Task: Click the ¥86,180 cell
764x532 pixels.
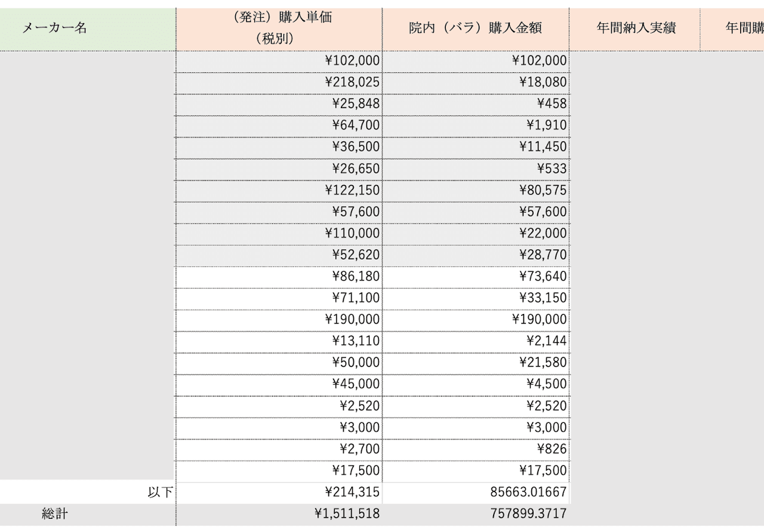Action: pos(279,276)
